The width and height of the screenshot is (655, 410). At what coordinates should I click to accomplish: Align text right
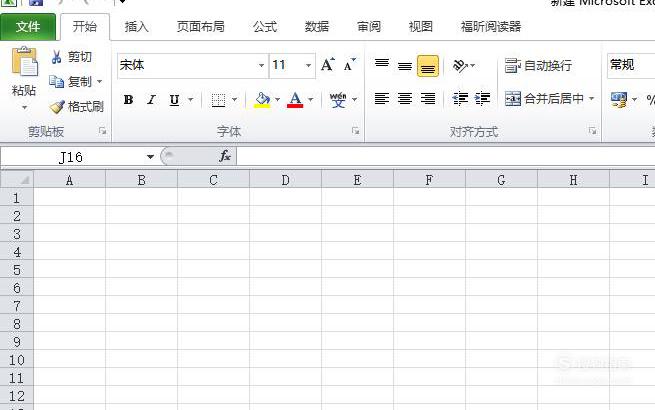[428, 99]
